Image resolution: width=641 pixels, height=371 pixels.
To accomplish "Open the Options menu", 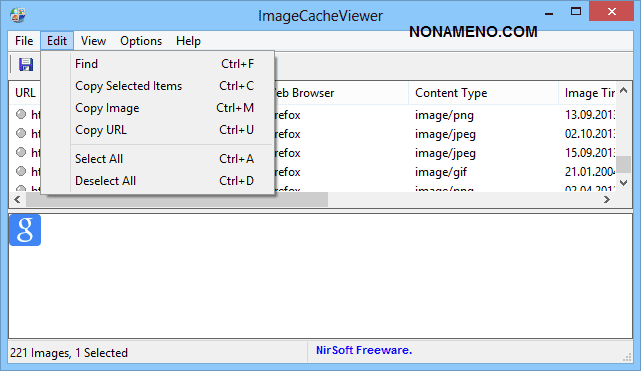I will [x=141, y=41].
